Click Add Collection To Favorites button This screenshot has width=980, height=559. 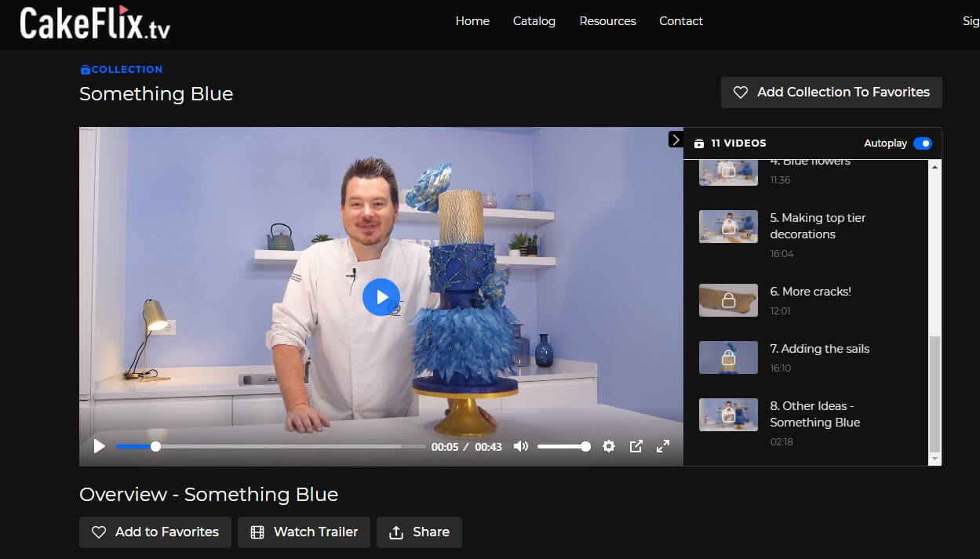point(832,93)
